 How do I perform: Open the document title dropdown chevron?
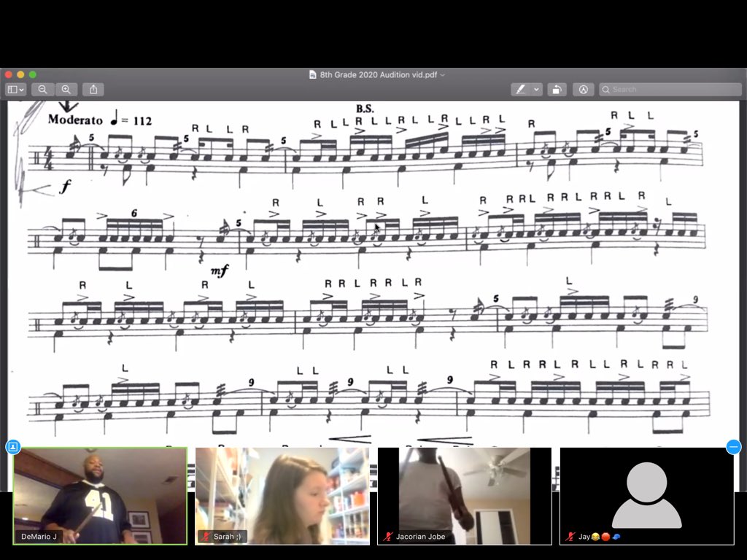pyautogui.click(x=443, y=75)
